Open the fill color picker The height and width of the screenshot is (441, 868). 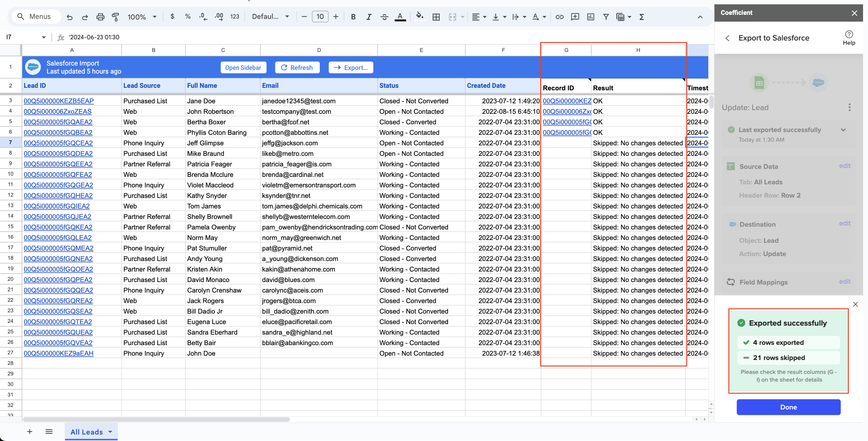coord(419,16)
